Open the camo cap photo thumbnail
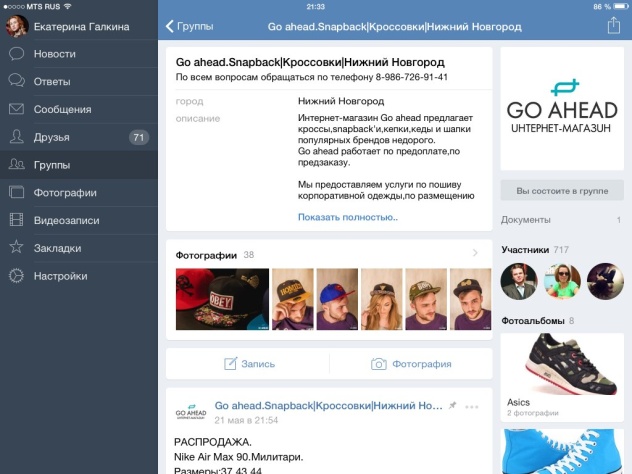The height and width of the screenshot is (474, 632). pos(426,299)
